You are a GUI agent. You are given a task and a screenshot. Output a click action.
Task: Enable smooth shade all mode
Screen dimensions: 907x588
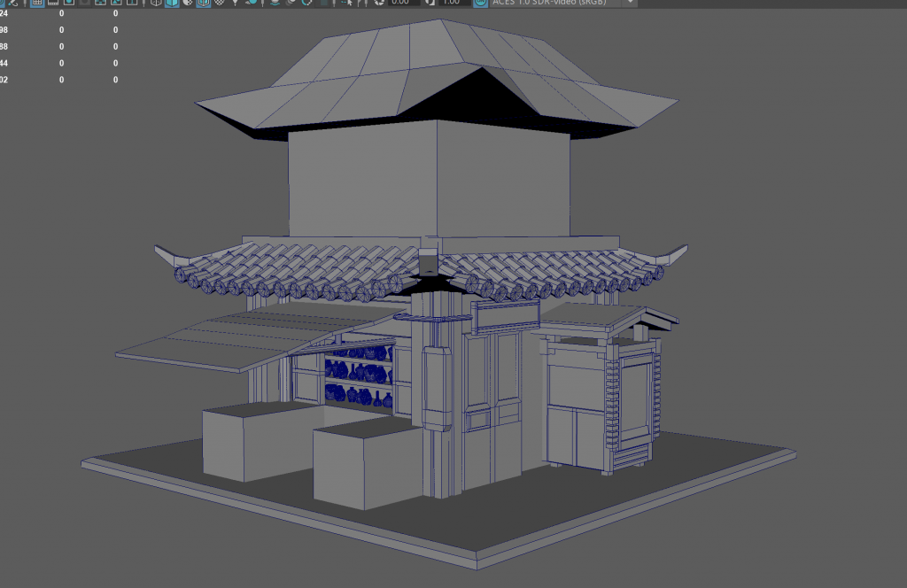(x=172, y=3)
